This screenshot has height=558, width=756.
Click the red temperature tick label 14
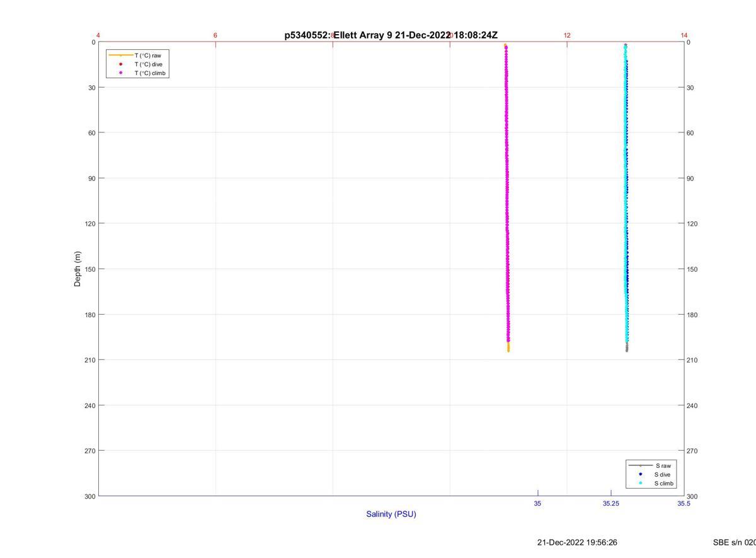tap(684, 35)
